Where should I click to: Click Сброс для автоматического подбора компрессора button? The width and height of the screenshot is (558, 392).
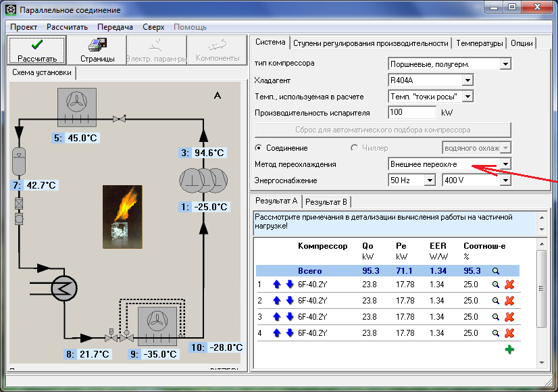[x=383, y=130]
